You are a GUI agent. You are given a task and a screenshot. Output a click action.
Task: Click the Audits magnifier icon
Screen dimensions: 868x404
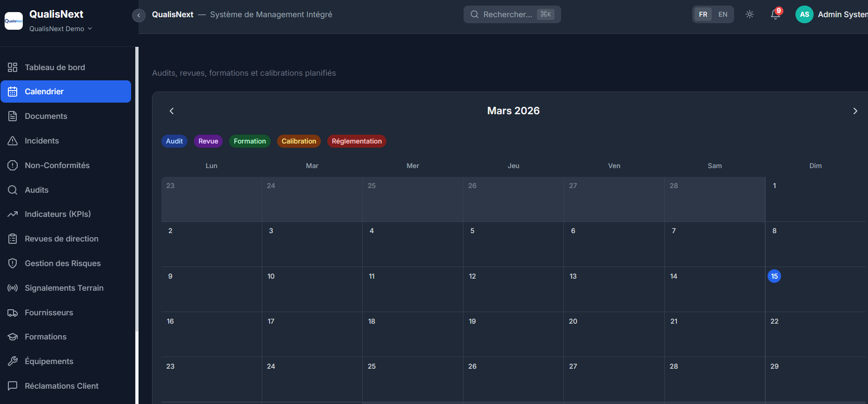(x=13, y=190)
